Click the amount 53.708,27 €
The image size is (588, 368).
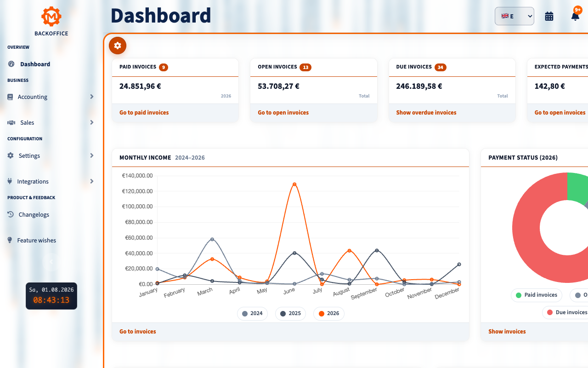pyautogui.click(x=278, y=86)
